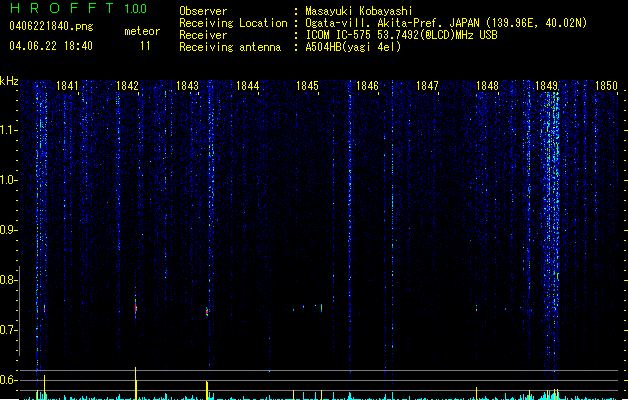Click the HROFFT 1.0.0 title text
The width and height of the screenshot is (629, 400).
coord(79,8)
